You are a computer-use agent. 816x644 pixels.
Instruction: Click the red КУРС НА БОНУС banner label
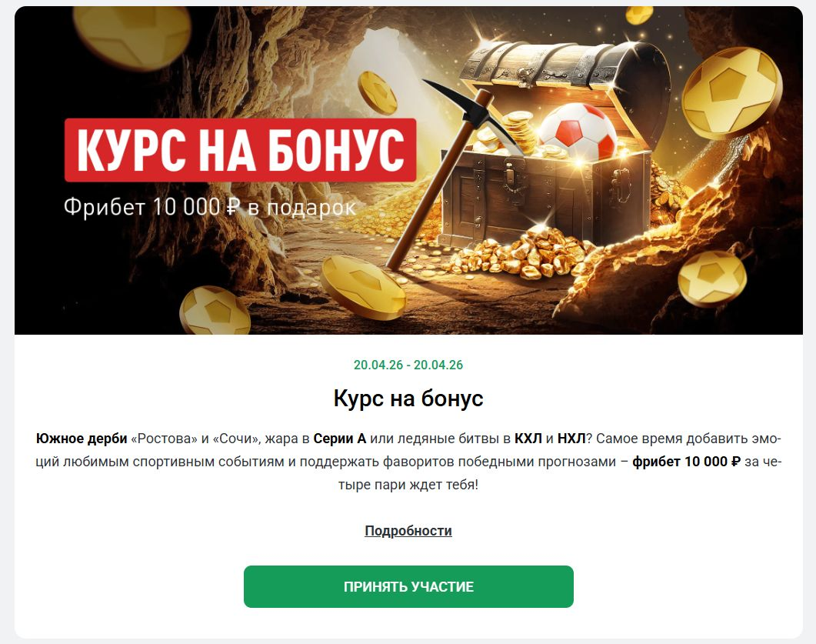tap(241, 150)
